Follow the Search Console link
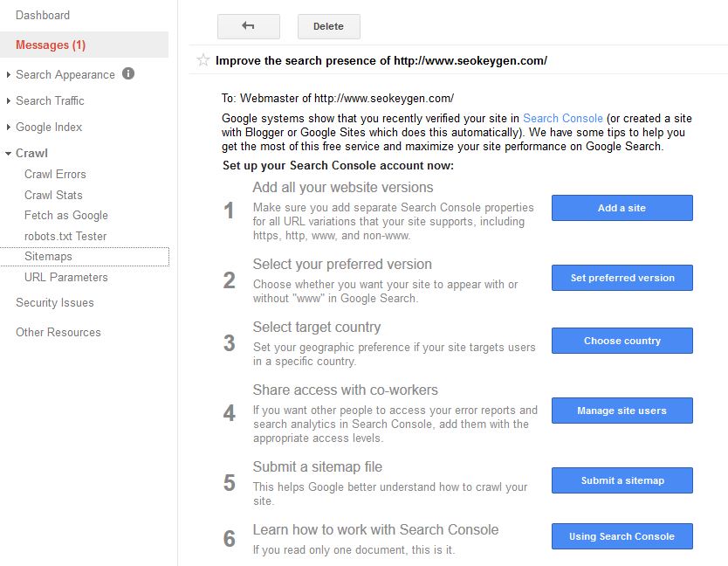The height and width of the screenshot is (566, 728). (563, 119)
